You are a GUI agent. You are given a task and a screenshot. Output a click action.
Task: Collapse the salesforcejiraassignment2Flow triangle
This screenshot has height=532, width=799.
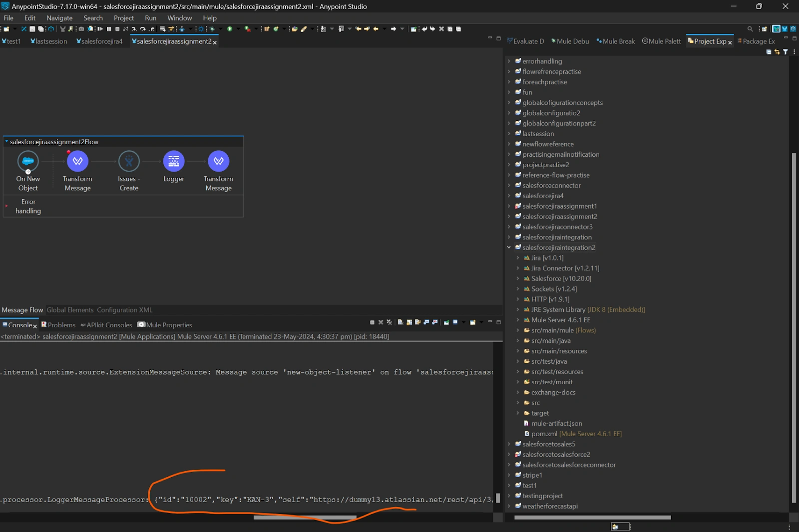(x=6, y=142)
